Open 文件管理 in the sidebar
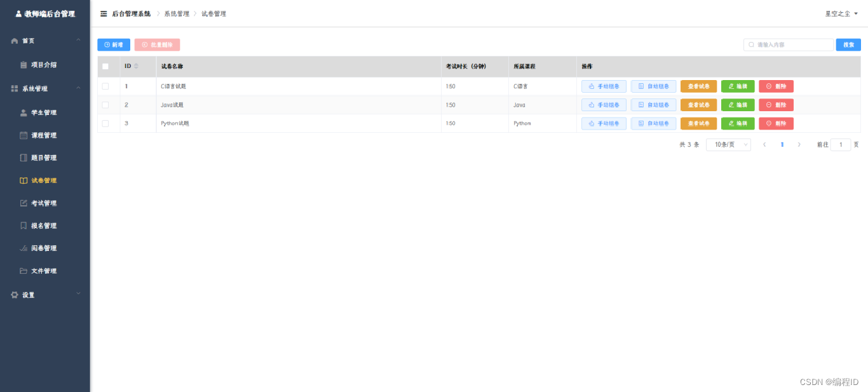This screenshot has height=392, width=868. coord(45,271)
